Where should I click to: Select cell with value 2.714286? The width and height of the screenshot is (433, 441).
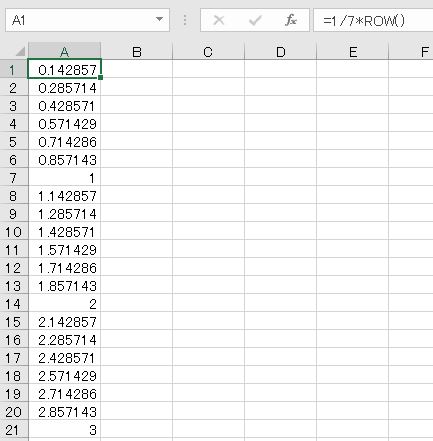click(x=65, y=393)
